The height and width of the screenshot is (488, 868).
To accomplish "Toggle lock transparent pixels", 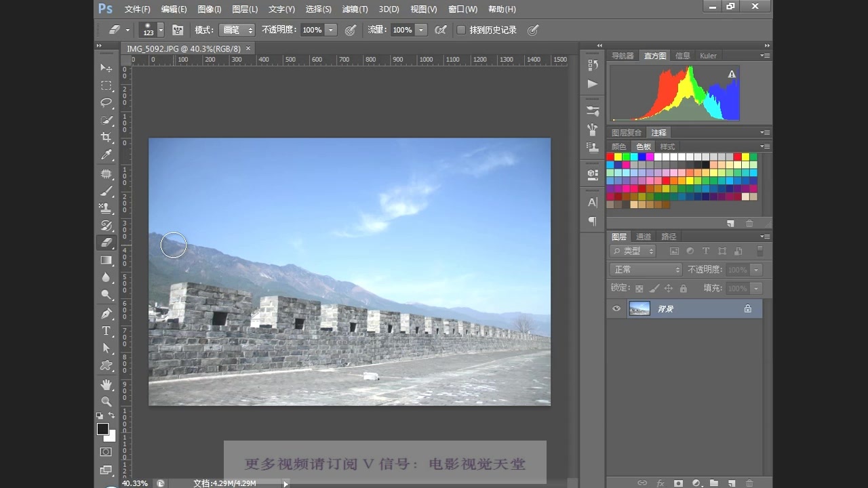I will [639, 288].
